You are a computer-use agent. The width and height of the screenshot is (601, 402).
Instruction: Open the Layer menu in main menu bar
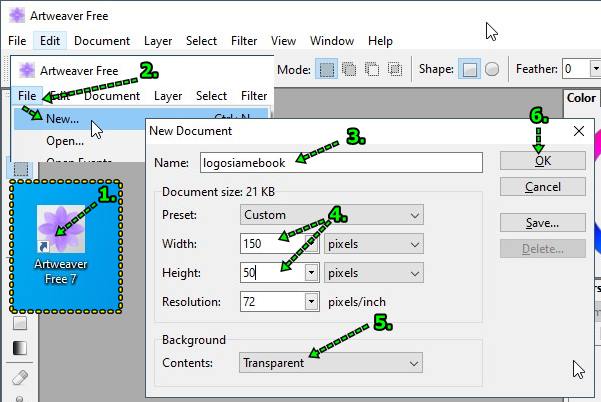[x=158, y=41]
